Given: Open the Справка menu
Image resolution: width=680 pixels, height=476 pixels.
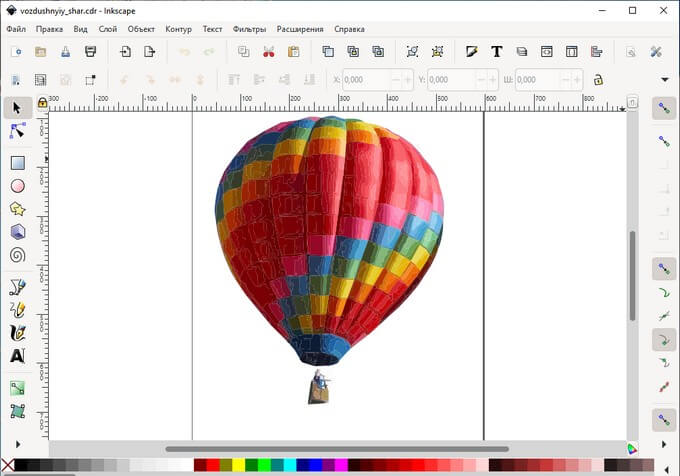Looking at the screenshot, I should (349, 29).
